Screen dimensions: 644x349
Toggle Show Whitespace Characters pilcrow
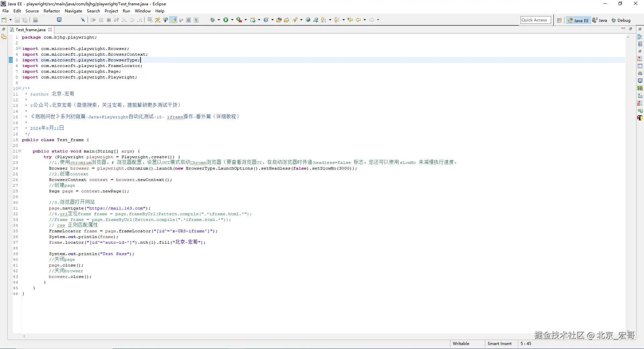coord(196,20)
